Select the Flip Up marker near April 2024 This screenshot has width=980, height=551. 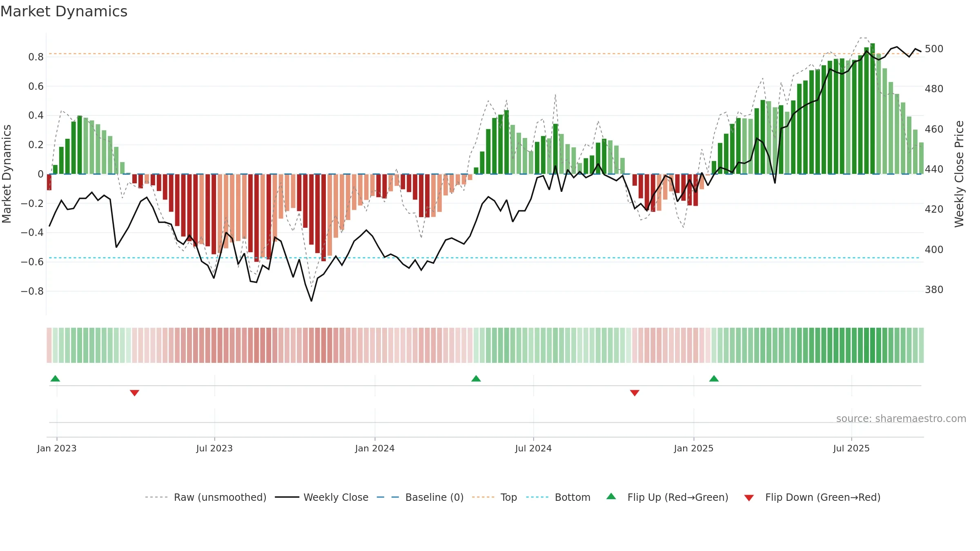click(476, 378)
